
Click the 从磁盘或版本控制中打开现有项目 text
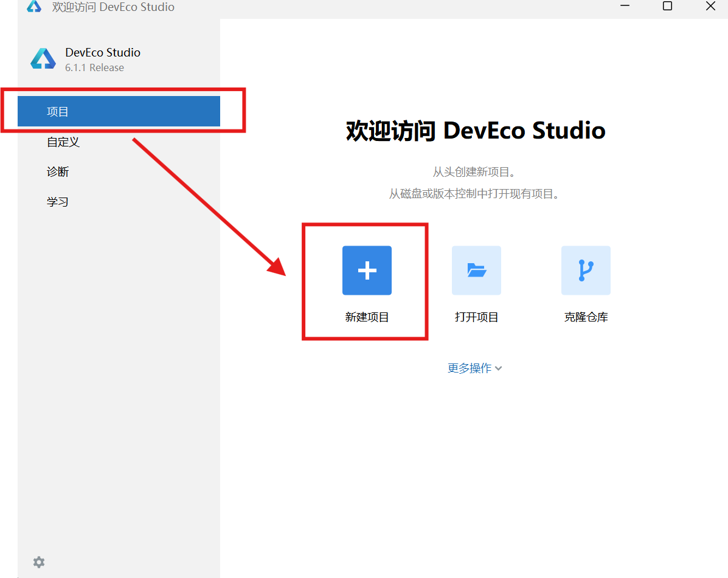click(x=474, y=194)
